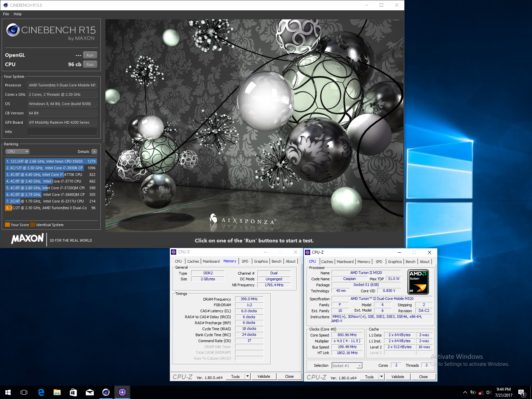Open Task View on taskbar
Screen dimensions: 532x399
(x=24, y=392)
